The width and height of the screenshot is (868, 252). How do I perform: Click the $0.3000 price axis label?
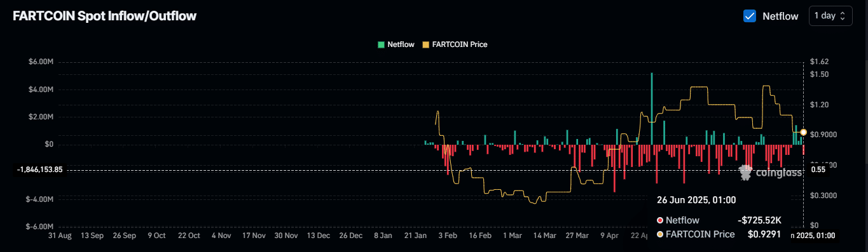[823, 196]
